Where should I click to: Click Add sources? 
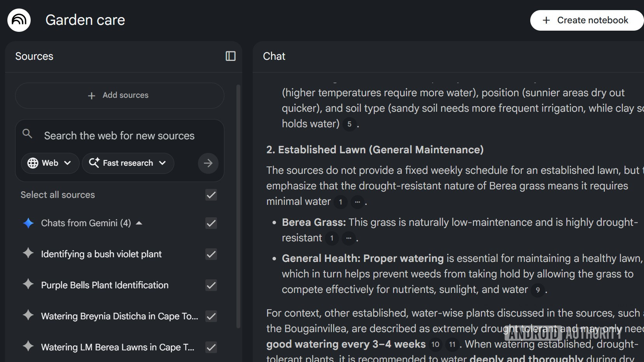point(119,95)
